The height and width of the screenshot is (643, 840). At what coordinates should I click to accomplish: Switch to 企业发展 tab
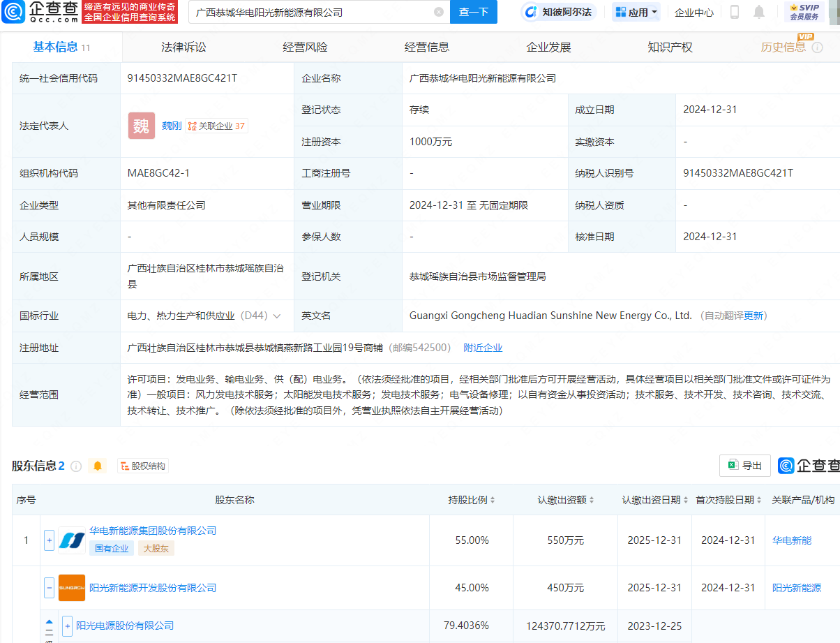(x=548, y=47)
